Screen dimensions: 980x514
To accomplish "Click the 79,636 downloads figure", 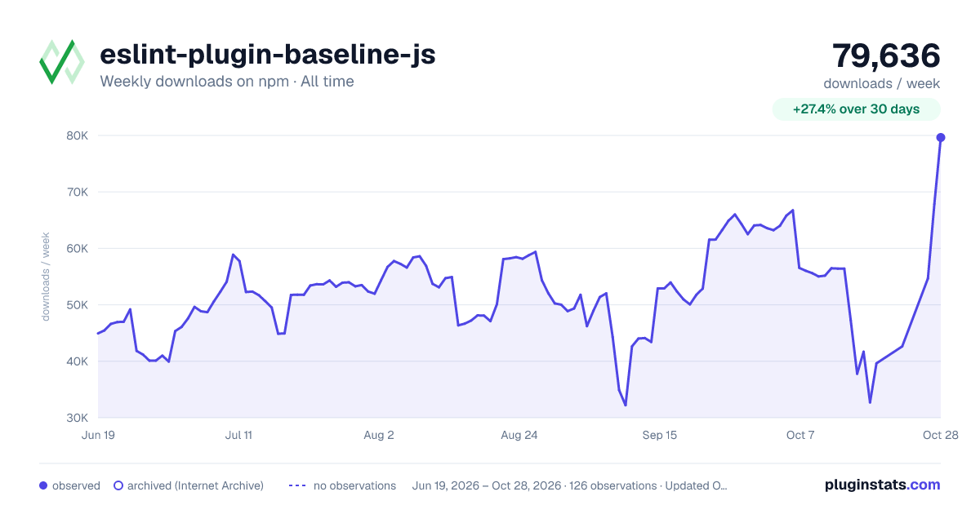I will coord(886,55).
